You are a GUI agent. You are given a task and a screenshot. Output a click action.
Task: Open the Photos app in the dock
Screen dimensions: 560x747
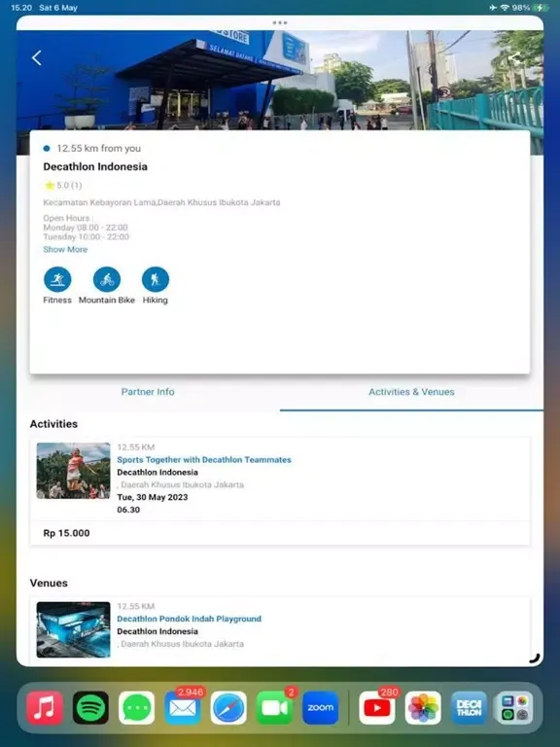click(423, 707)
